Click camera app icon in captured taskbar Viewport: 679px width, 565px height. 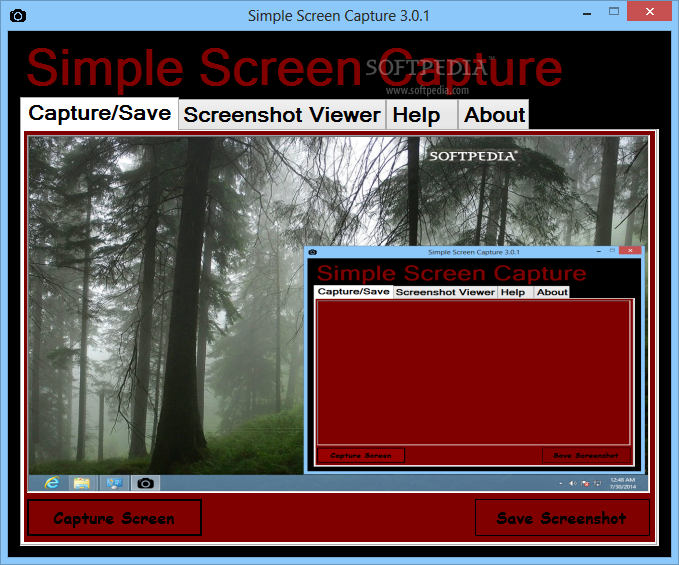[146, 483]
